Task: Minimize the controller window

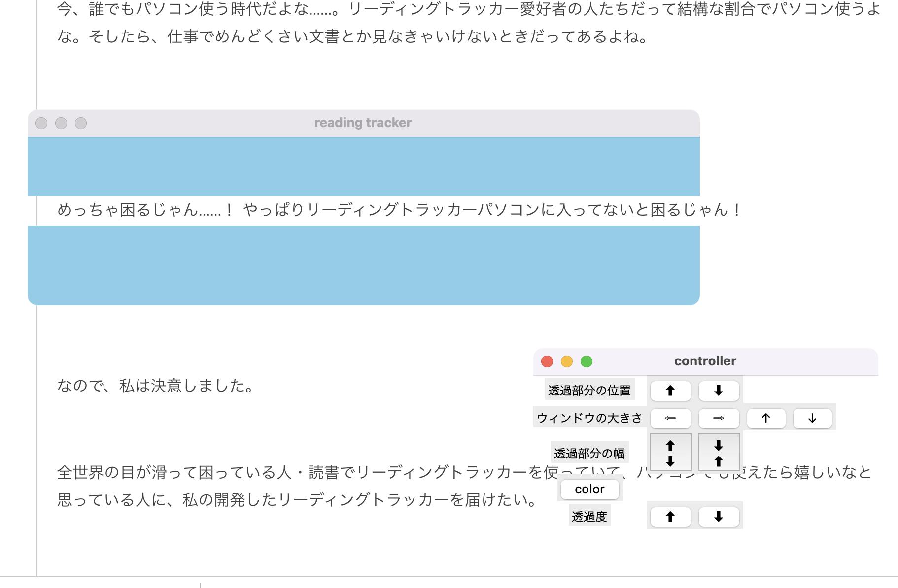Action: tap(567, 361)
